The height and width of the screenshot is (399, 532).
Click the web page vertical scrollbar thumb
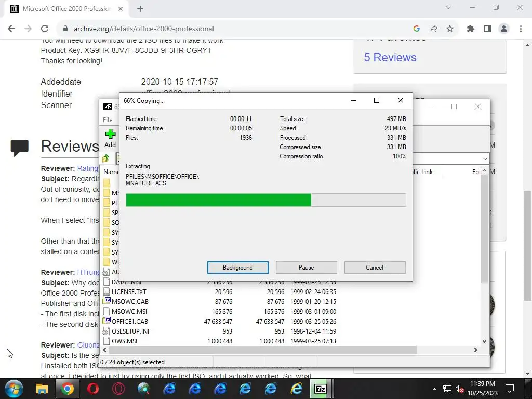click(528, 245)
